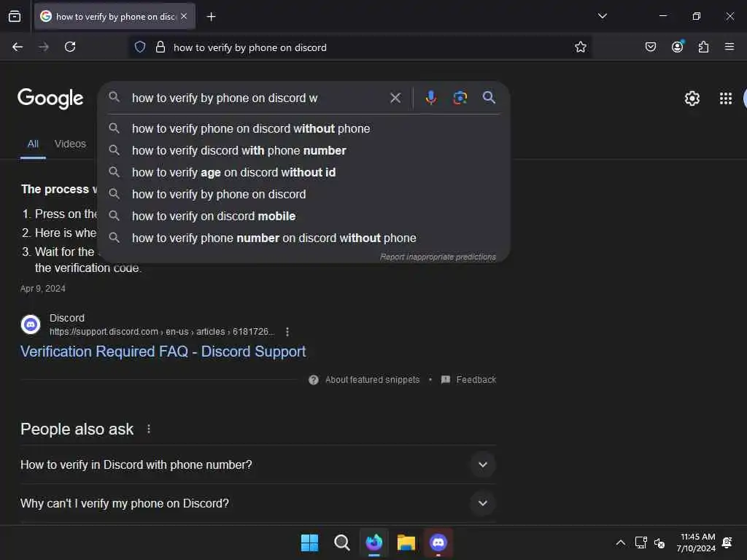Viewport: 747px width, 560px height.
Task: Click the Firefox View icon in the tab bar
Action: (x=15, y=17)
